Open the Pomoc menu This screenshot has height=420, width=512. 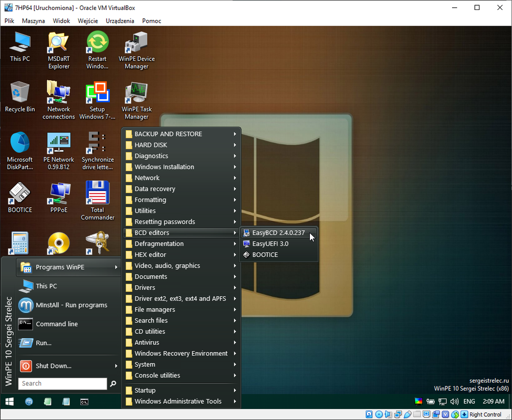tap(152, 20)
